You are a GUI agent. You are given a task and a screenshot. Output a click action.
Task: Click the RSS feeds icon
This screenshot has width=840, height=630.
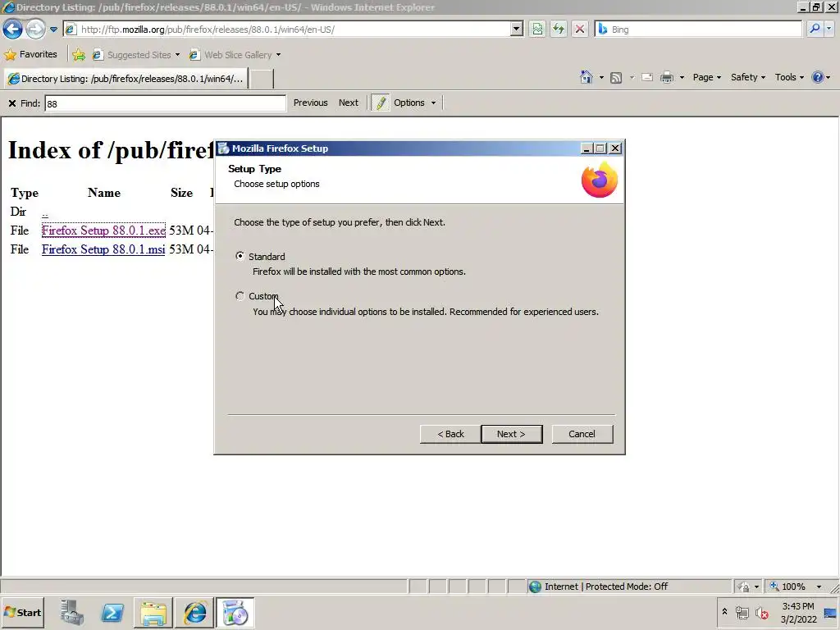click(616, 78)
